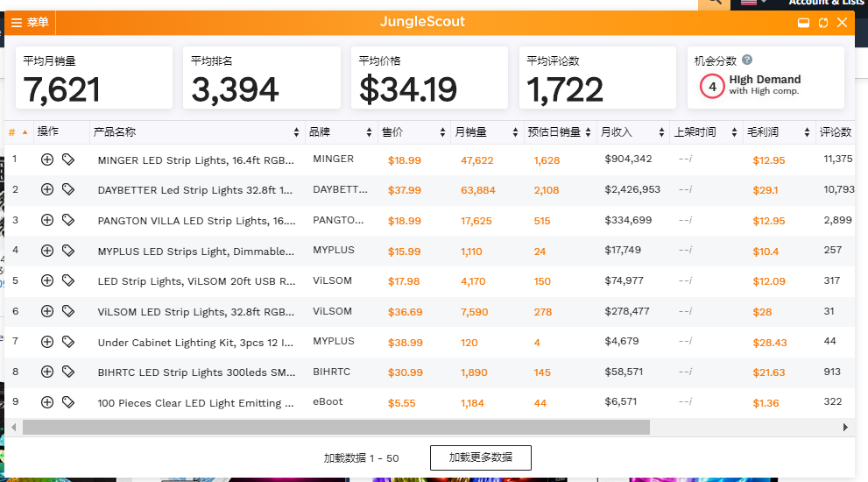
Task: Click plus icon for Under Cabinet Lighting Kit row
Action: click(47, 341)
